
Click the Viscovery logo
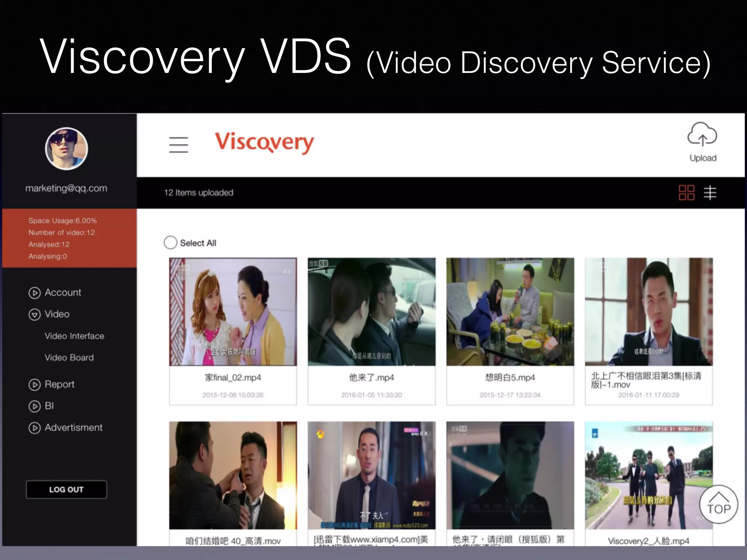click(x=264, y=143)
